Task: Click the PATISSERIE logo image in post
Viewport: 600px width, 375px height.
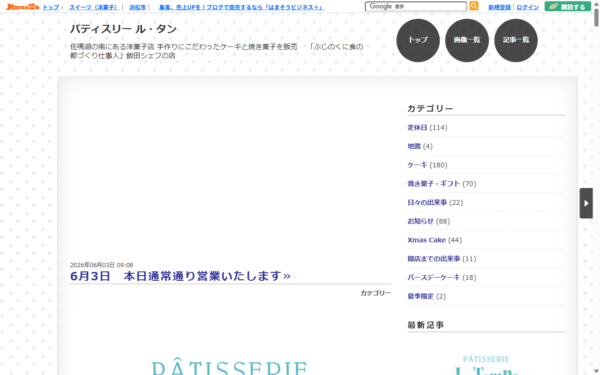Action: (x=230, y=367)
